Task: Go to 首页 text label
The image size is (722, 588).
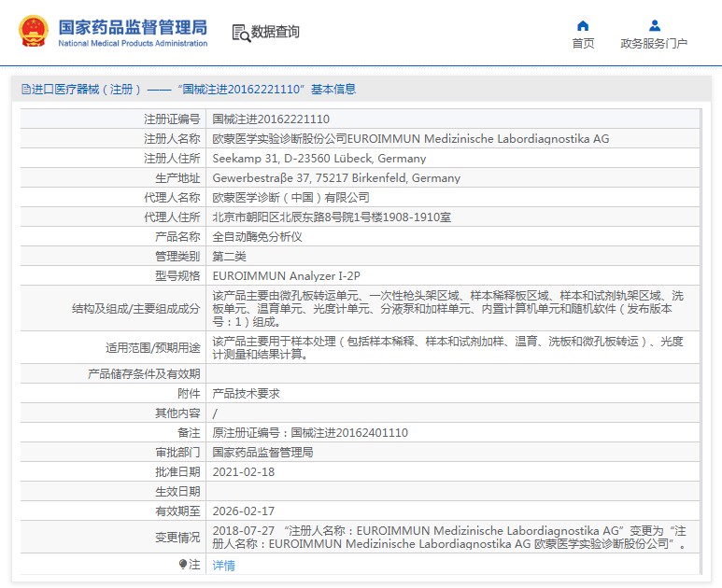Action: point(583,43)
